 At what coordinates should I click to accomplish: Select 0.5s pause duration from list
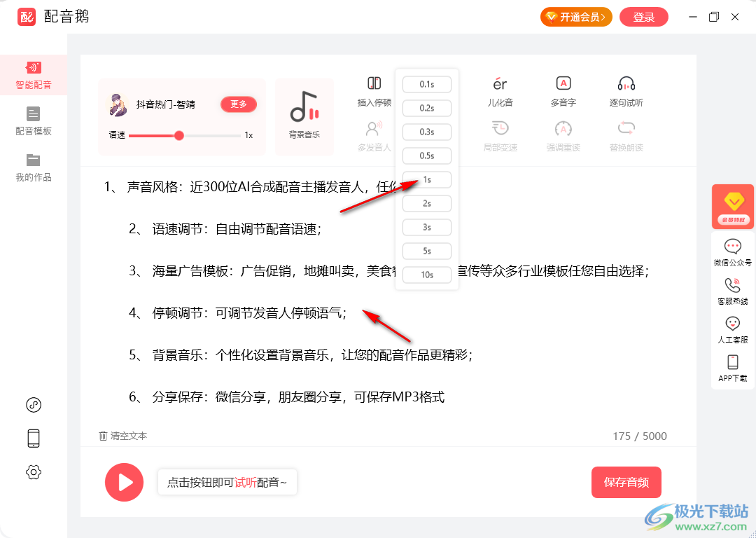click(426, 156)
